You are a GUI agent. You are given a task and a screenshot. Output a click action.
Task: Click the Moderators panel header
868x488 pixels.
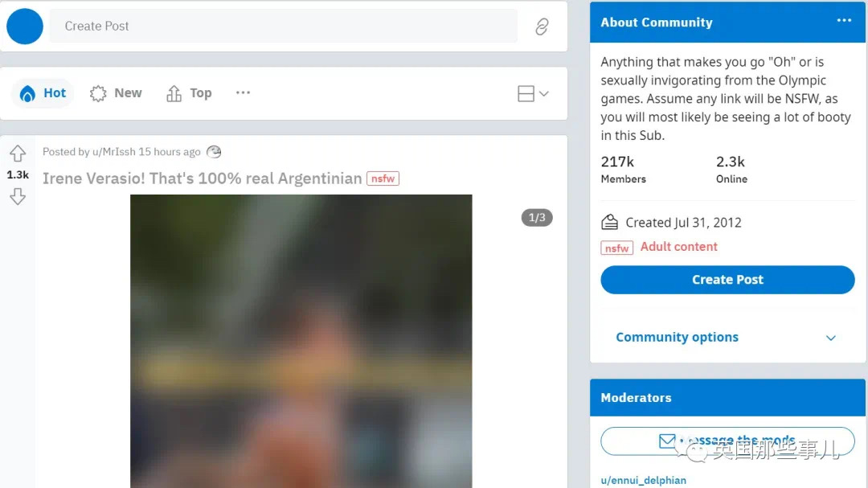pyautogui.click(x=727, y=398)
